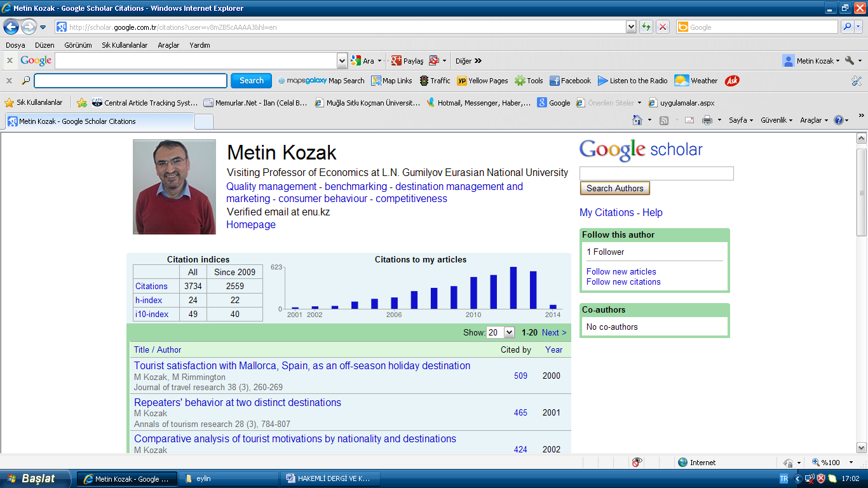Viewport: 868px width, 488px height.
Task: Close the Google Toolbar with its X
Action: tap(10, 61)
